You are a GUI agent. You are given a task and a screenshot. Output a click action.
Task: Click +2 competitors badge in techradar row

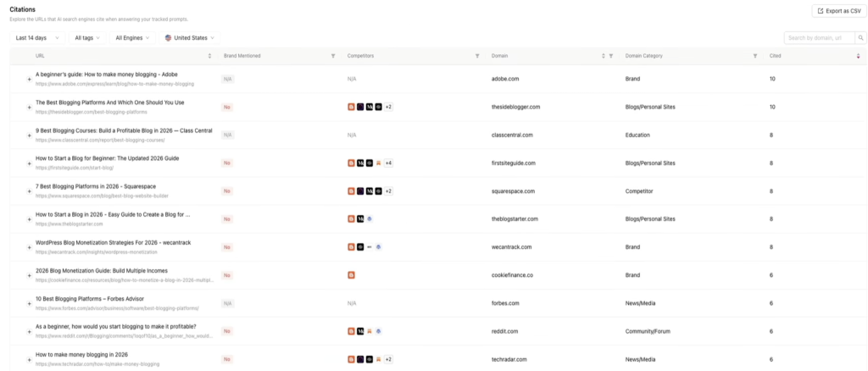[388, 359]
